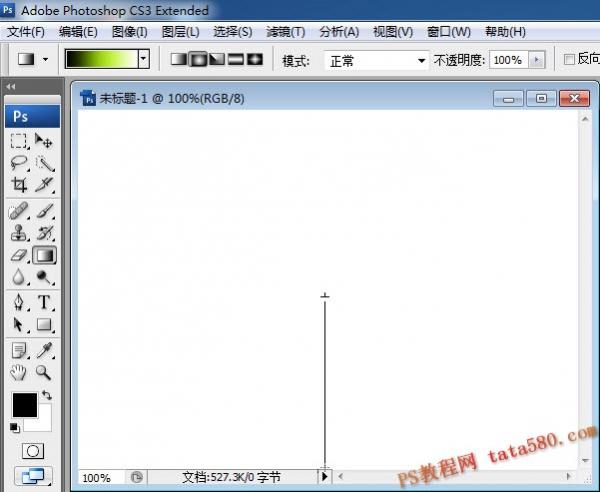Open the 分析(A) menu
Screen dimensions: 600x492
pos(339,32)
